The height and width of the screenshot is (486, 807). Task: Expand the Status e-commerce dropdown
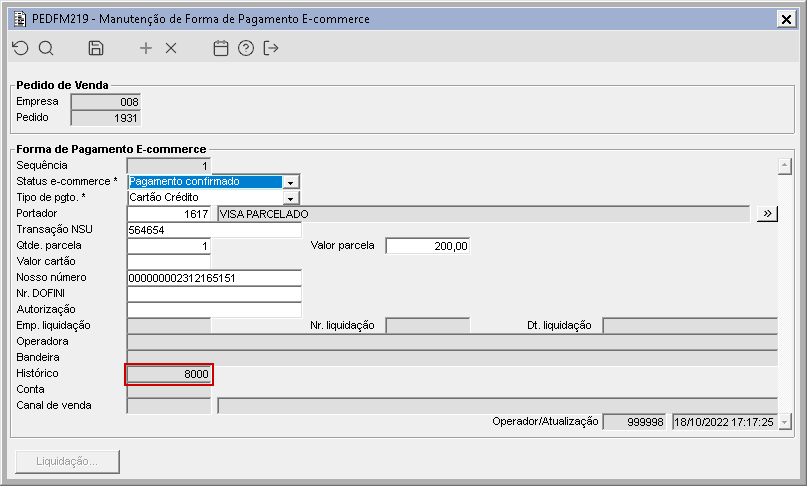[291, 182]
